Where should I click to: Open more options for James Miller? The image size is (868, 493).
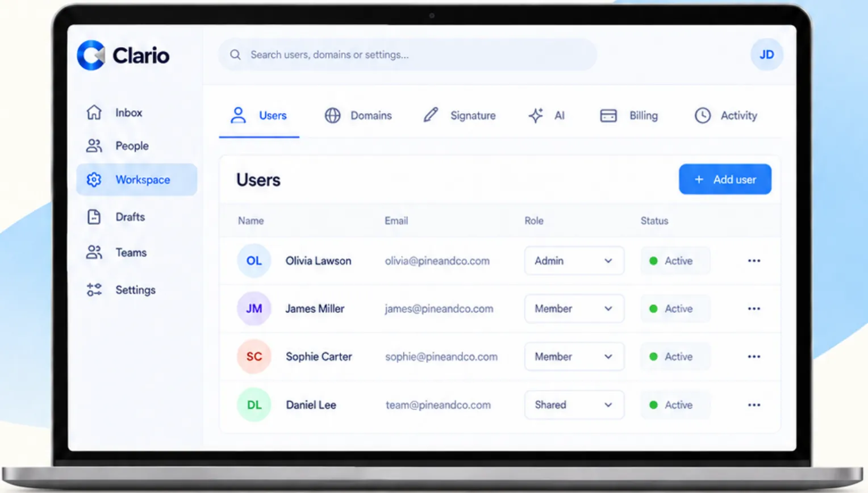click(x=754, y=308)
